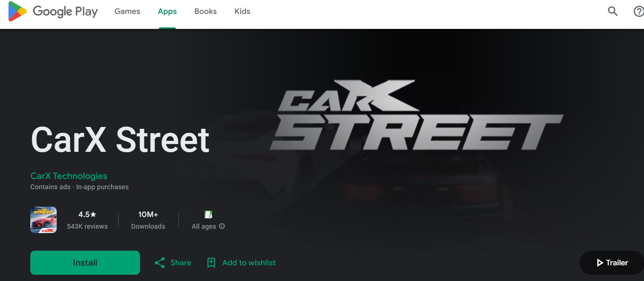
Task: Click the Google Play triangle logo
Action: (x=17, y=11)
